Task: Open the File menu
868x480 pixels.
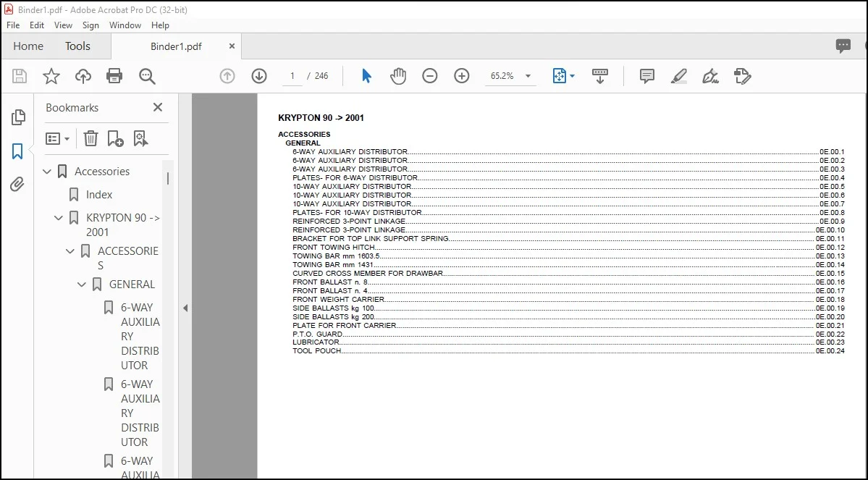Action: point(13,25)
